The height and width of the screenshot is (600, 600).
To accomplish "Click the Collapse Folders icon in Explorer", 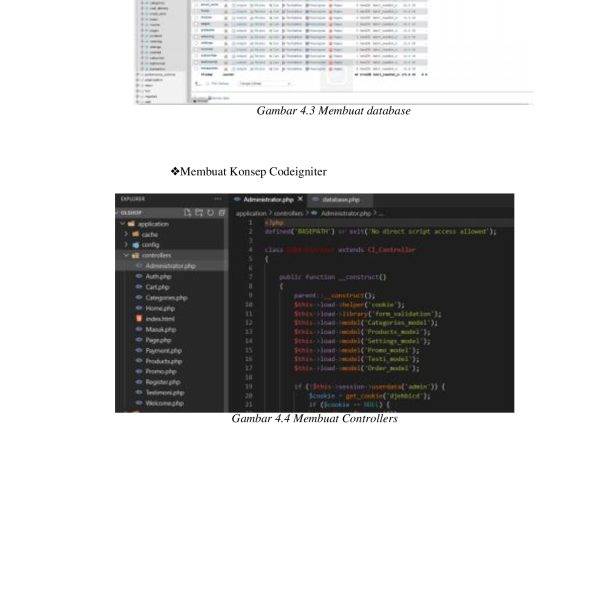I will click(219, 213).
